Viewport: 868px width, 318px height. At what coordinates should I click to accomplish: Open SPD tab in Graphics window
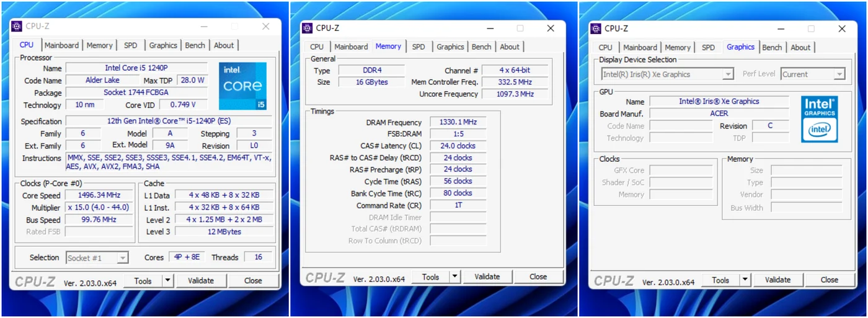pyautogui.click(x=708, y=47)
